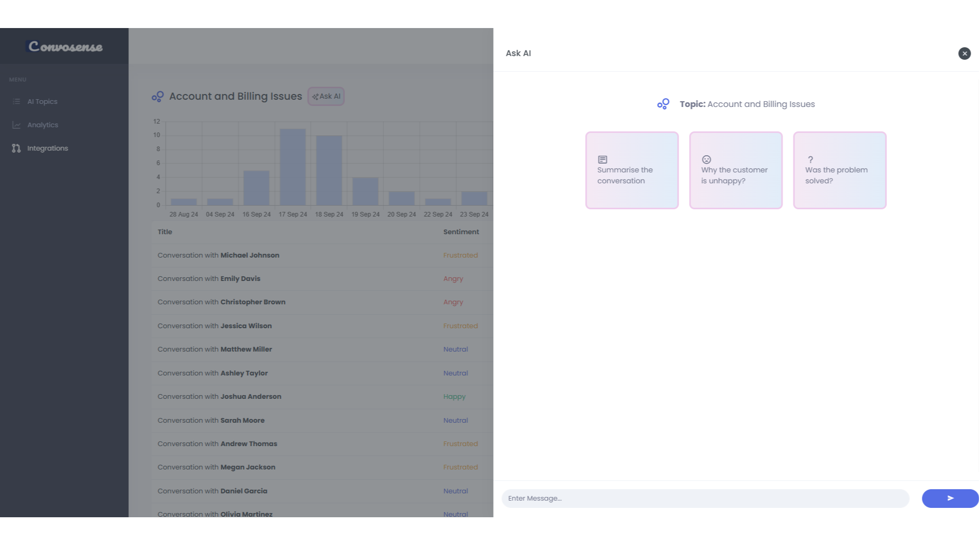Screen dimensions: 980x551
Task: Click the send message arrow button
Action: pyautogui.click(x=949, y=498)
